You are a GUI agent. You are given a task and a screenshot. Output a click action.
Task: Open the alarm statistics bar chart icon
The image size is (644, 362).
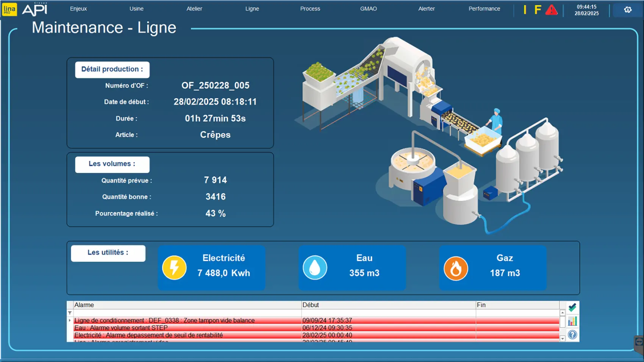point(572,321)
